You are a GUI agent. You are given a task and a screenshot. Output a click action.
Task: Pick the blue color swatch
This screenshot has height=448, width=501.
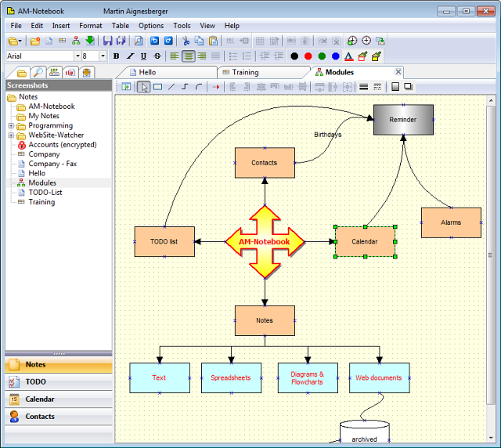[x=336, y=56]
